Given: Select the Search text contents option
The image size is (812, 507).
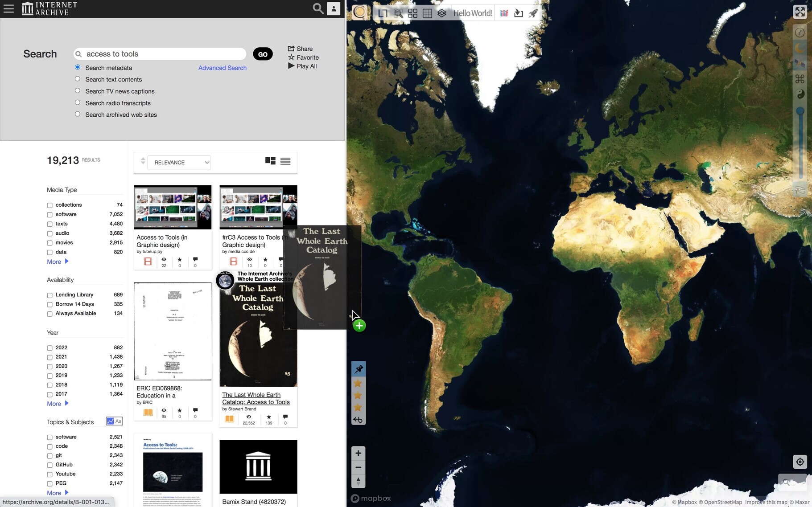Looking at the screenshot, I should (78, 79).
